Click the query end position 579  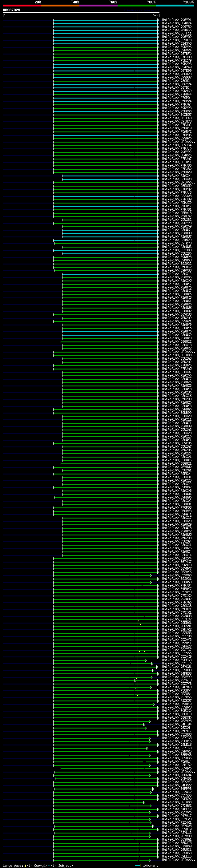click(155, 15)
